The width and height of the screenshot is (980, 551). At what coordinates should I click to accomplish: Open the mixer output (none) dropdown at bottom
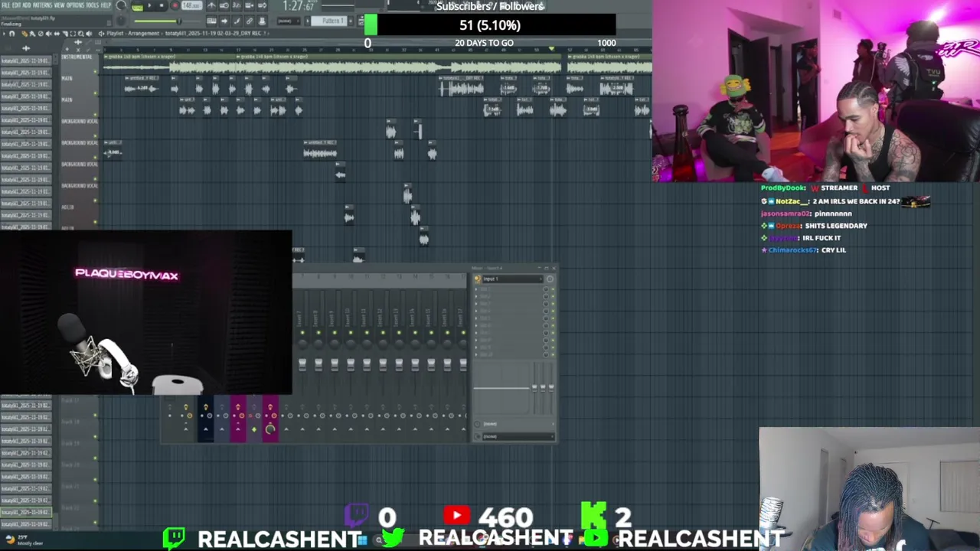click(x=518, y=436)
